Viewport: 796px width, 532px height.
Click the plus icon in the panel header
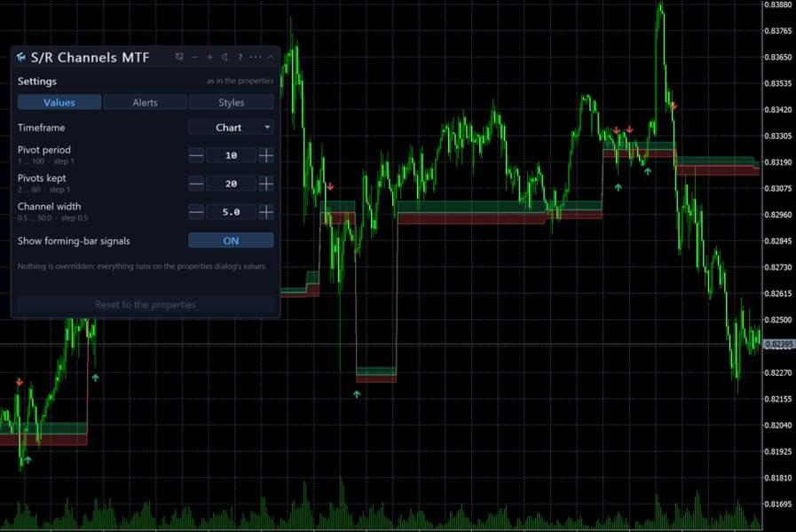click(209, 58)
